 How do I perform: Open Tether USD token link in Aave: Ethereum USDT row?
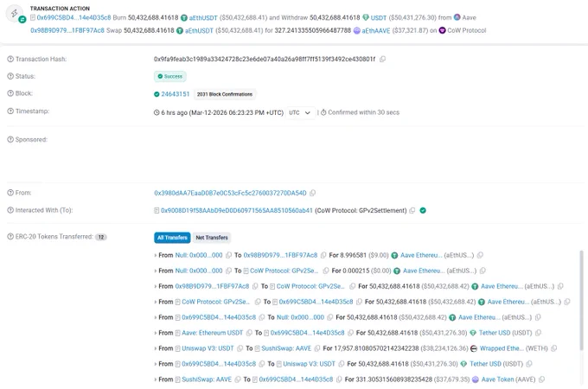[495, 333]
